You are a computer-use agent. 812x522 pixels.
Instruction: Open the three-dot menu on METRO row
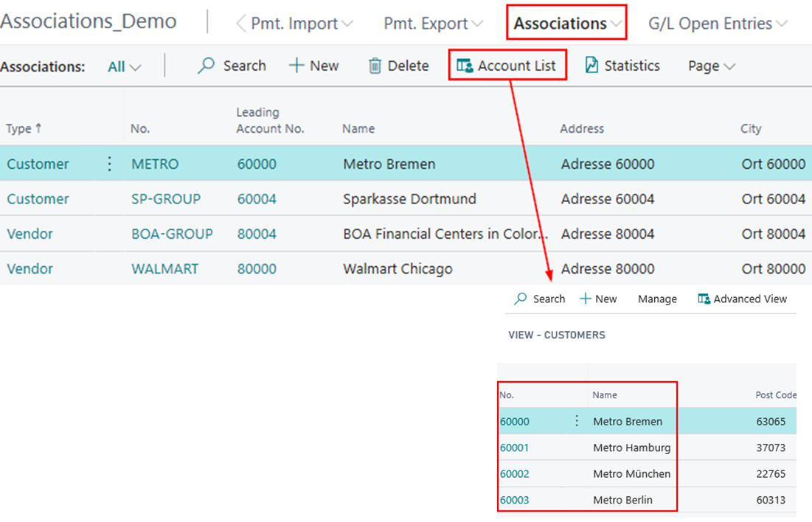click(109, 164)
